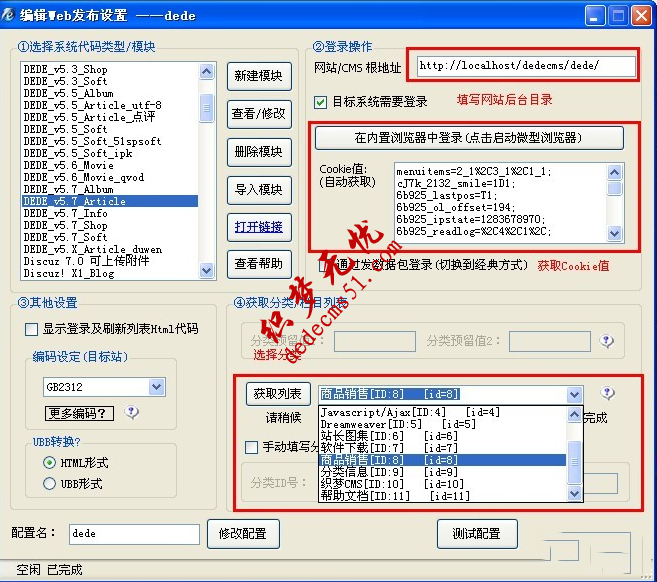Click help icon beside category dropdown
The height and width of the screenshot is (582, 657).
pos(607,393)
